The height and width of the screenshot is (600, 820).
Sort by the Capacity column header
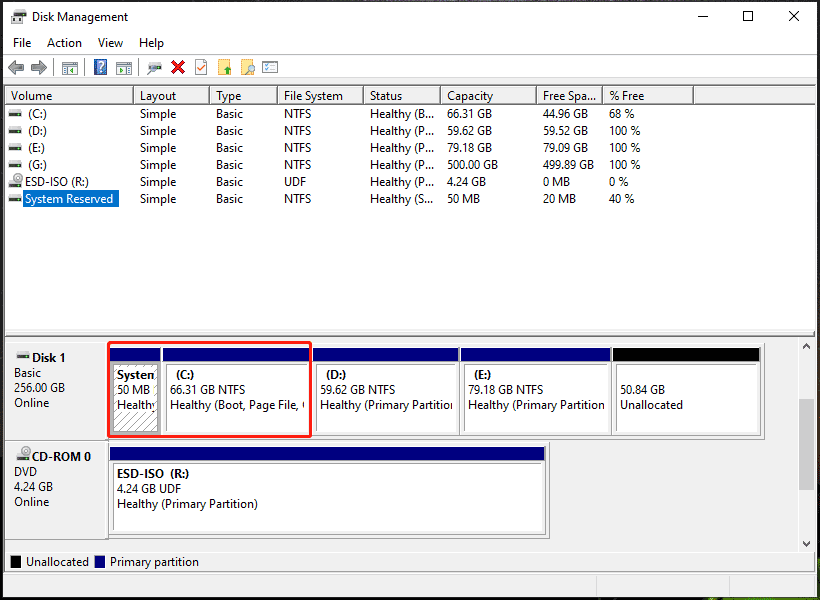488,96
